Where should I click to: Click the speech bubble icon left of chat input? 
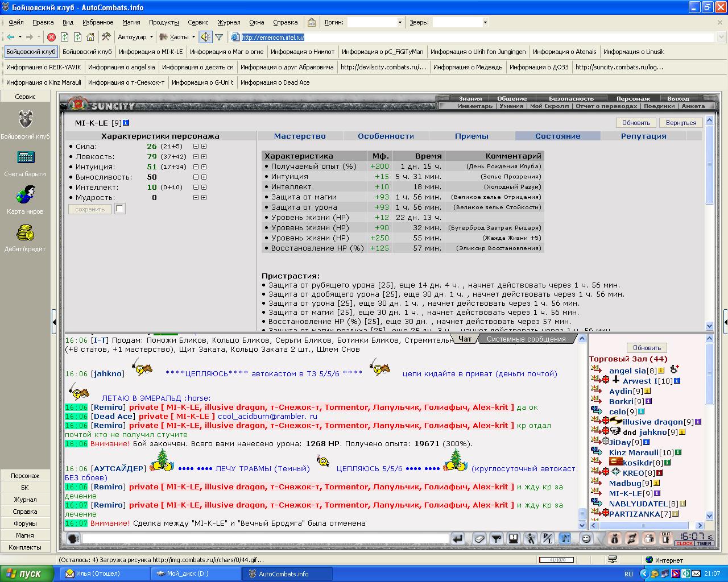click(x=73, y=538)
